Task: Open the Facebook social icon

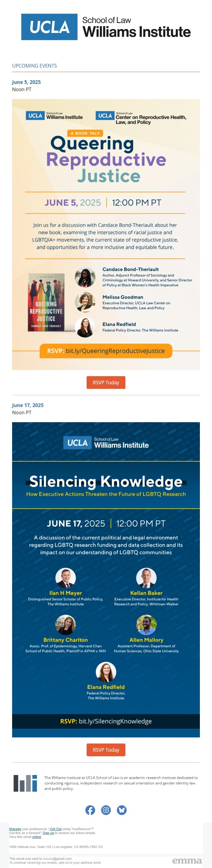Action: point(90,810)
